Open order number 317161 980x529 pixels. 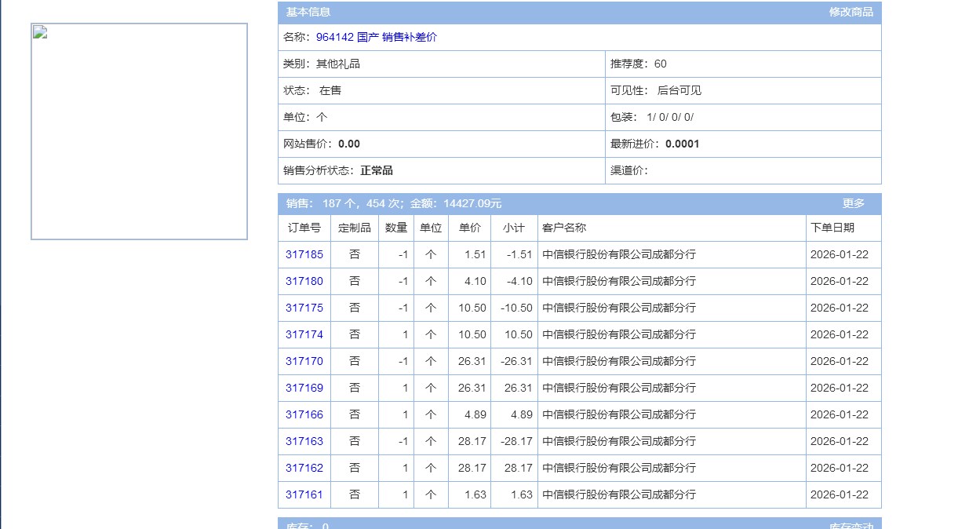pos(304,495)
